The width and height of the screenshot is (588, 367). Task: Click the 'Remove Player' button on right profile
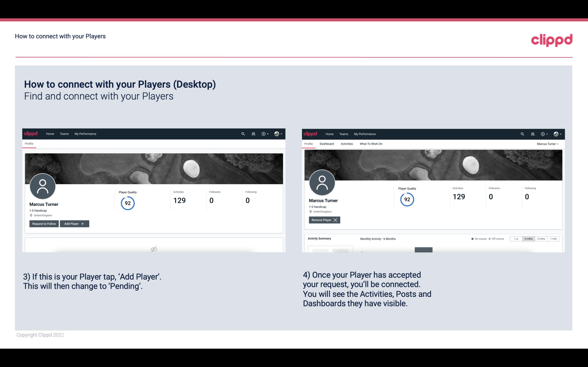(323, 220)
